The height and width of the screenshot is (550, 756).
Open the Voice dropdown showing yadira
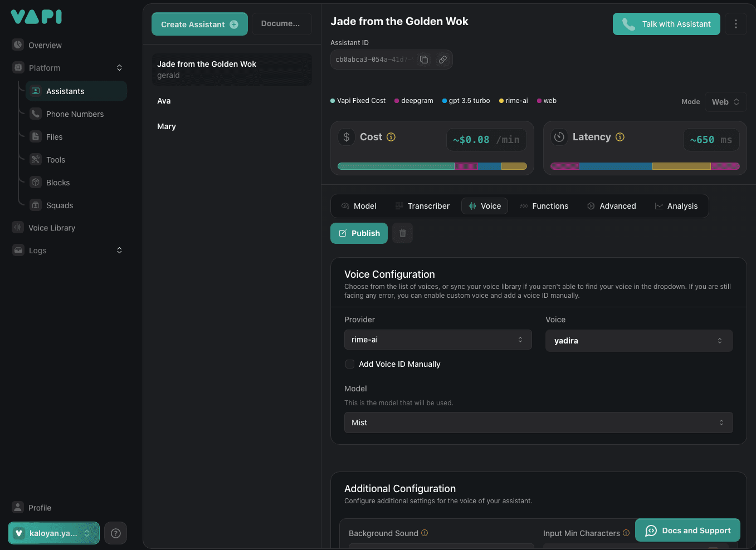click(638, 341)
